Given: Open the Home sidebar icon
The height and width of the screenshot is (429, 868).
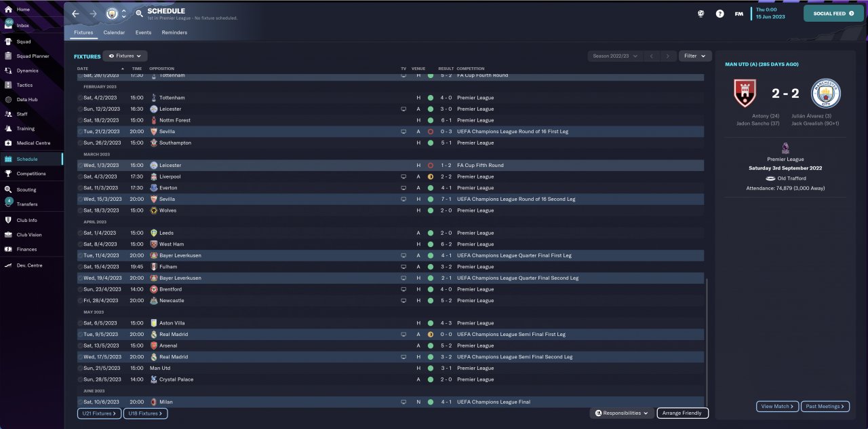Looking at the screenshot, I should point(9,10).
